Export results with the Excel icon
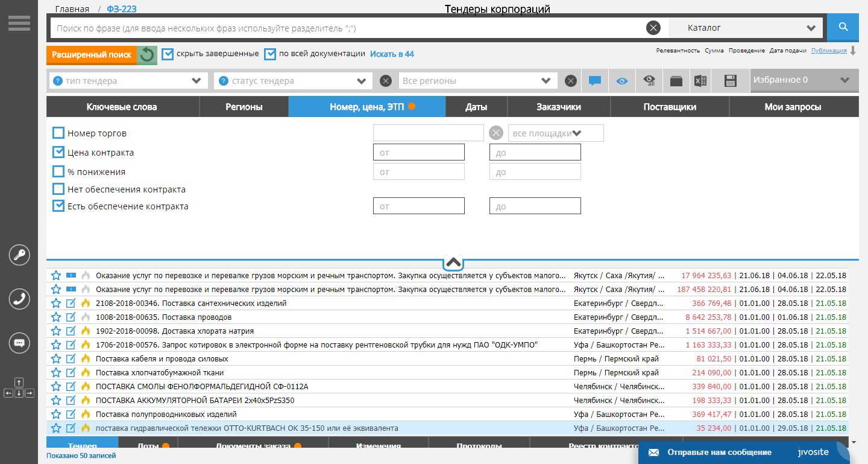This screenshot has width=868, height=464. [x=700, y=81]
